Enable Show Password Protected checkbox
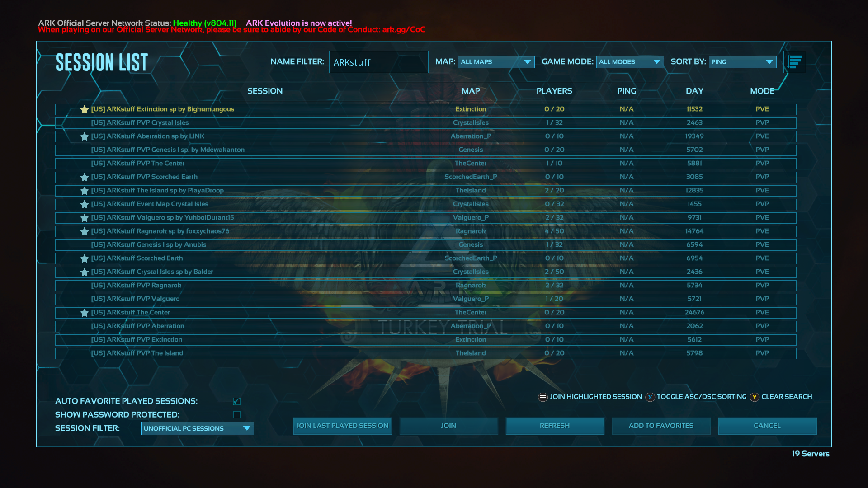The image size is (868, 488). [237, 414]
